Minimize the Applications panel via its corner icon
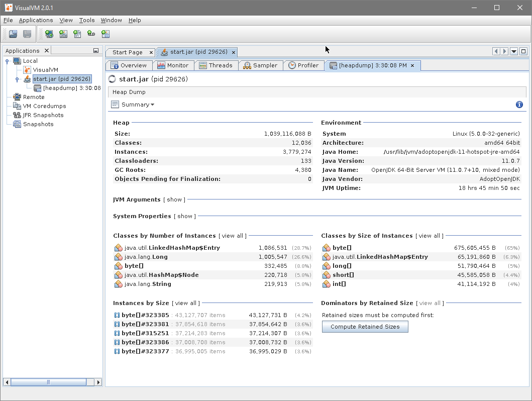The image size is (532, 401). 95,50
